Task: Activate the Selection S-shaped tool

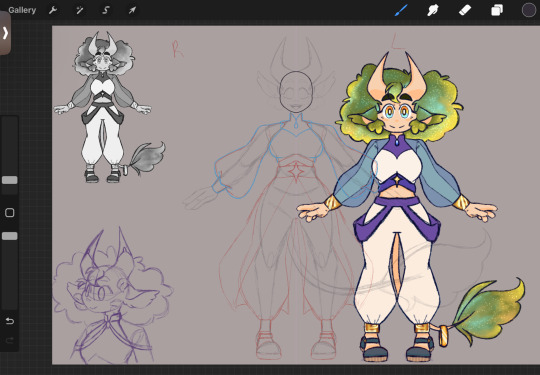Action: [x=106, y=10]
